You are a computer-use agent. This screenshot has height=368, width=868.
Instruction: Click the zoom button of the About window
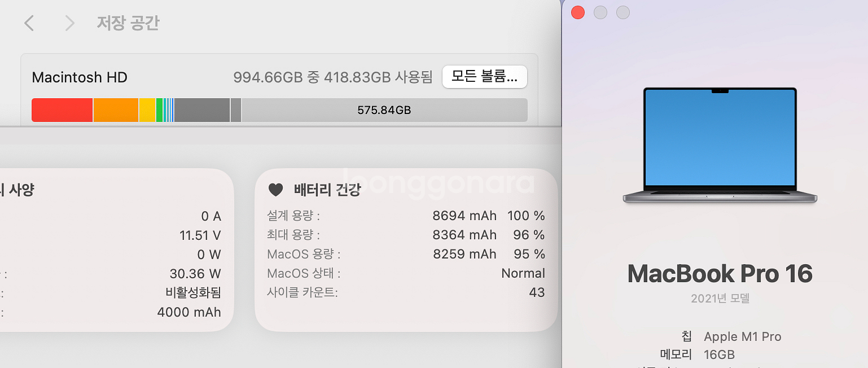622,12
